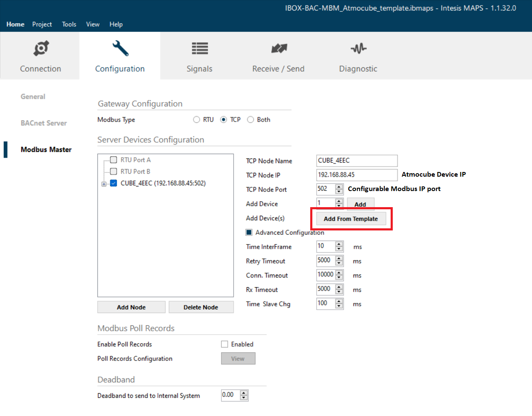Select the RTU Modbus Type radio button
Viewport: 532px width, 416px height.
[196, 119]
